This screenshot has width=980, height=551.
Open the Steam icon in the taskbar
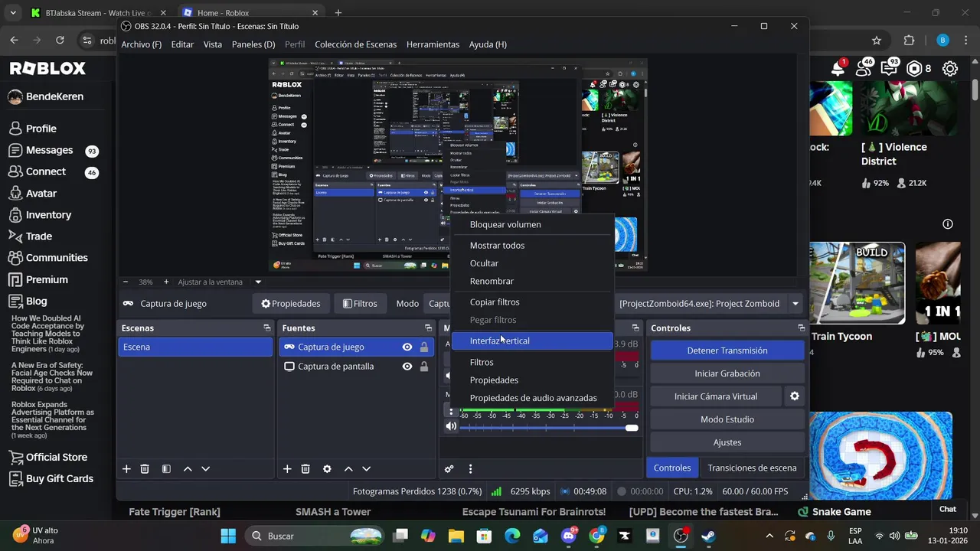click(x=708, y=536)
